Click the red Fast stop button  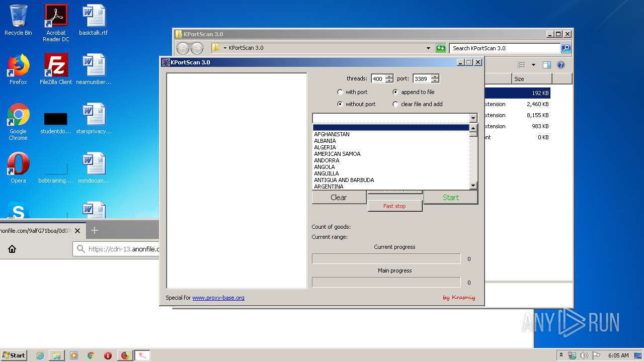click(x=395, y=206)
